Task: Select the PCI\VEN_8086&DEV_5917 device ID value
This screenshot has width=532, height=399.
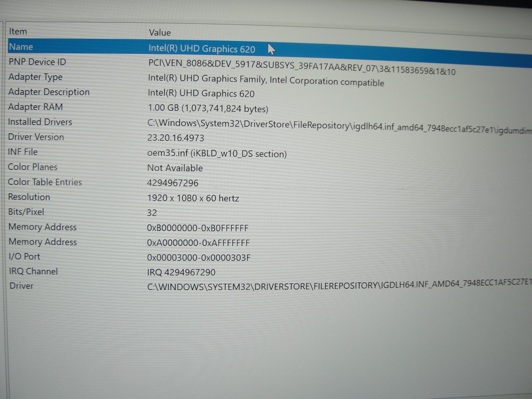Action: [302, 67]
